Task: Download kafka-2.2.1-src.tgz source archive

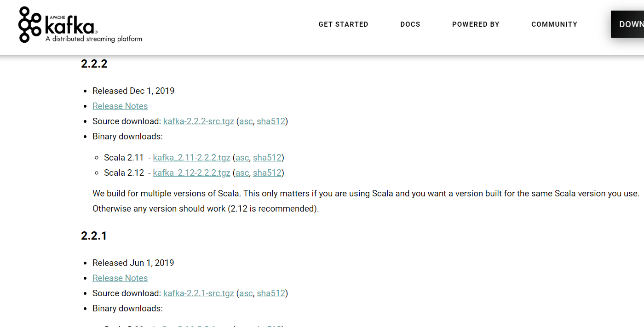Action: (x=199, y=293)
